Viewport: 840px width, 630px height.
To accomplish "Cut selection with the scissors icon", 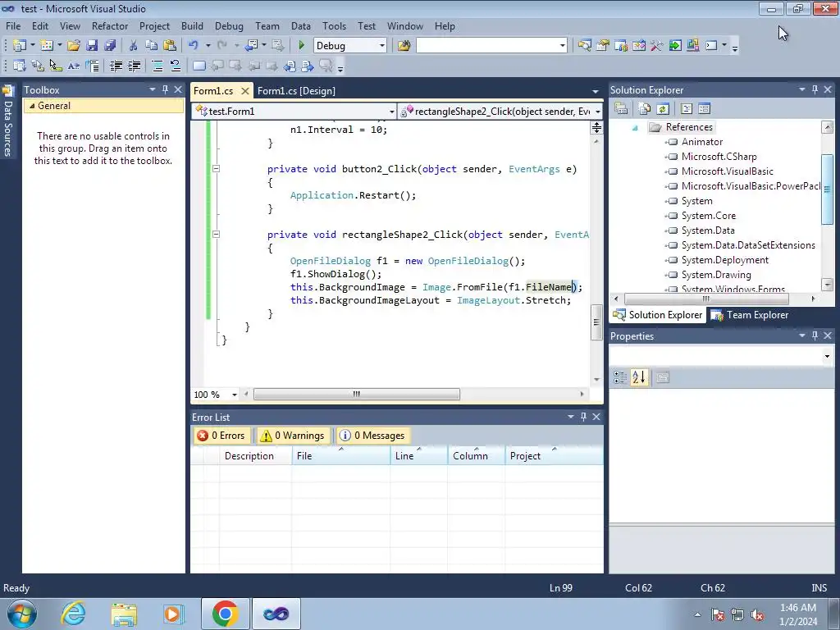I will point(134,46).
